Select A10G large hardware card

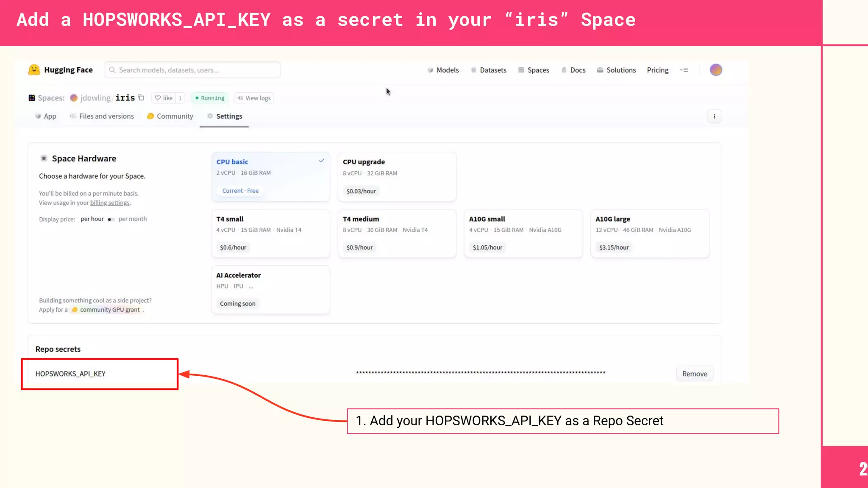pyautogui.click(x=650, y=233)
